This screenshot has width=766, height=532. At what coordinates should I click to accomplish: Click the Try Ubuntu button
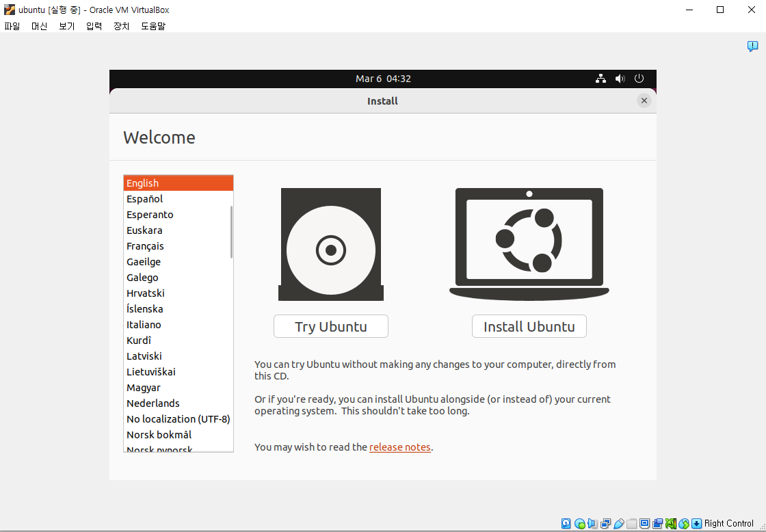[x=331, y=326]
